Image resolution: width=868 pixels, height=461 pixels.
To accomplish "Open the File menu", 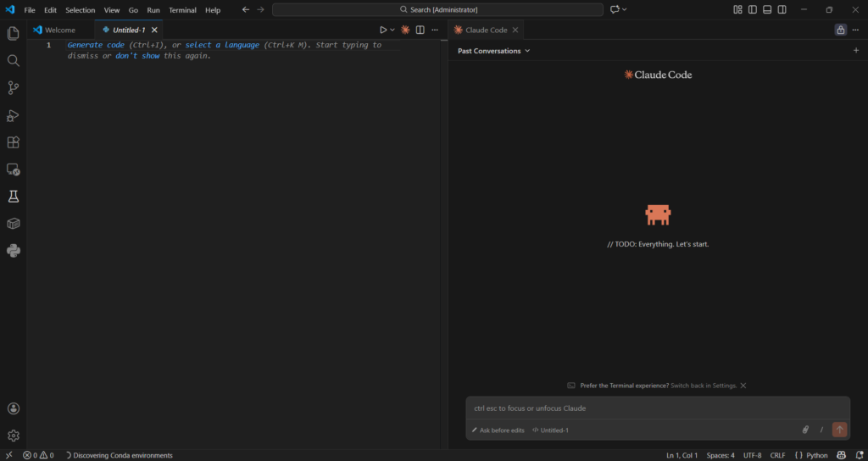I will 30,10.
